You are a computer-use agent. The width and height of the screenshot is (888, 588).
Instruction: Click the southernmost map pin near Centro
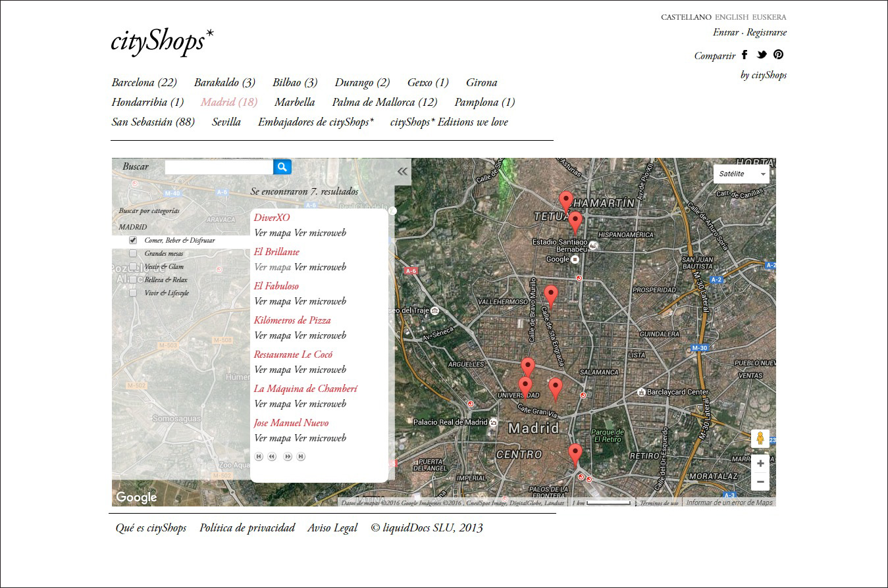[575, 454]
